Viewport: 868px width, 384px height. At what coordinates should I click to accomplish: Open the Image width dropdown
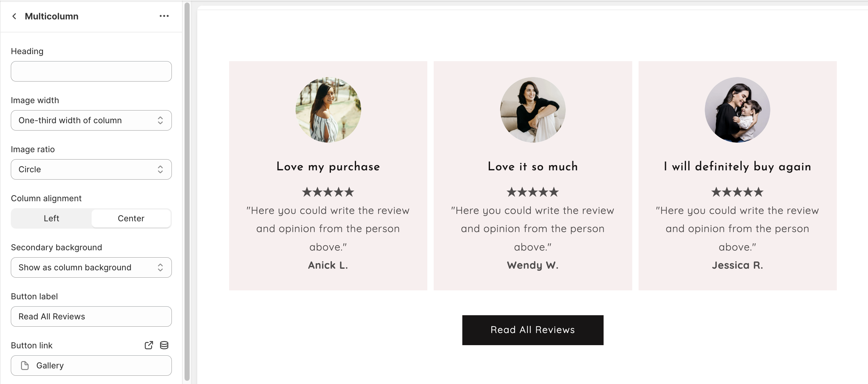tap(91, 120)
